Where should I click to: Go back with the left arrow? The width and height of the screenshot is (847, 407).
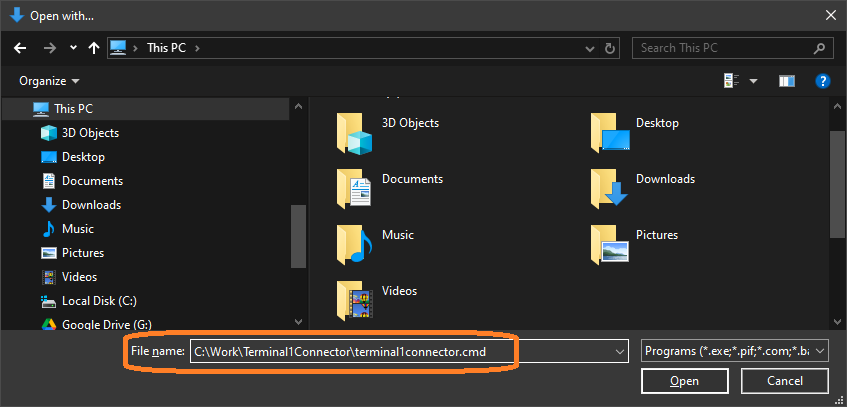point(20,48)
